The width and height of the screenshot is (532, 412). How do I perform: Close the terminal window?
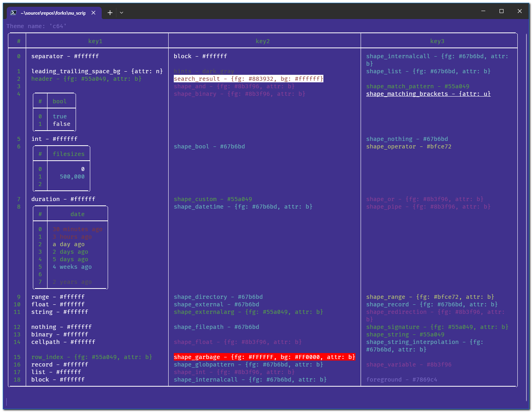click(520, 11)
